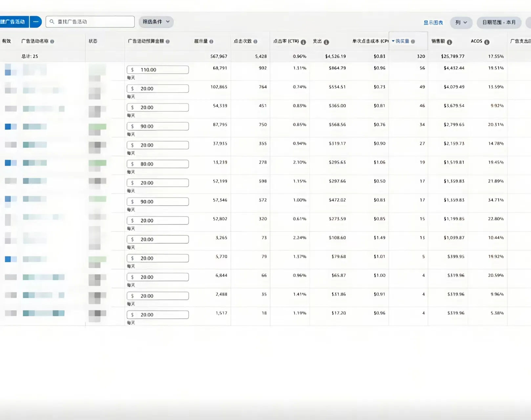Click the 展示量 column info icon
Screen dimensions: 531x420
pyautogui.click(x=211, y=42)
